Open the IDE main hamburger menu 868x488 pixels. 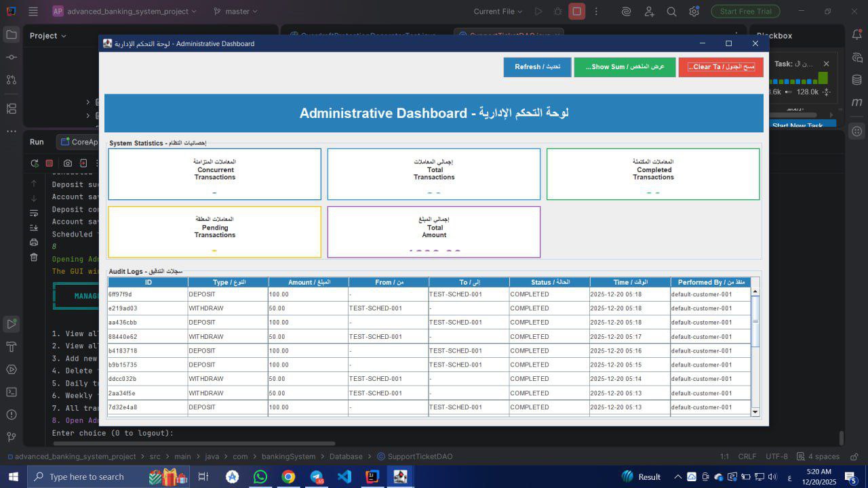click(x=33, y=12)
